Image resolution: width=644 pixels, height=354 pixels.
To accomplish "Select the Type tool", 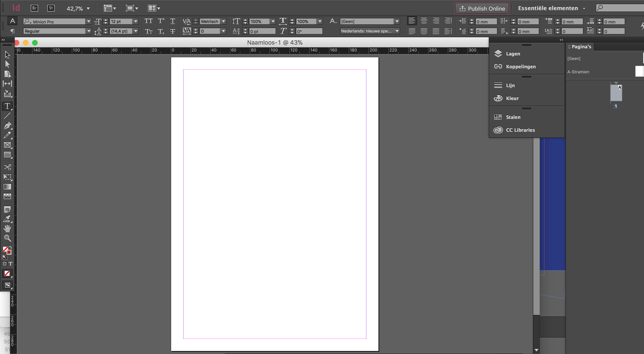I will point(7,106).
